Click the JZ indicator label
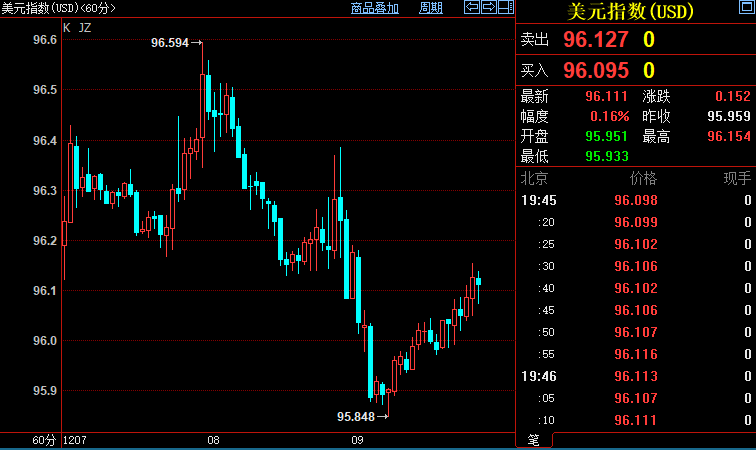This screenshot has height=450, width=756. [84, 28]
